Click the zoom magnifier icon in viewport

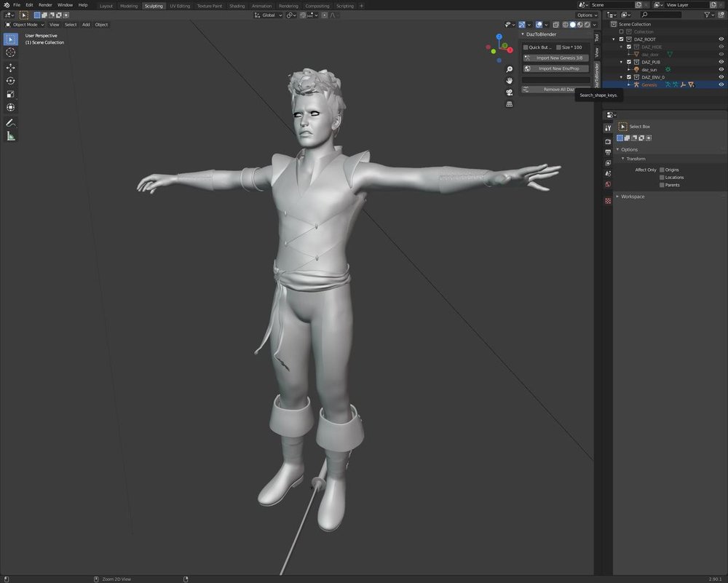click(x=509, y=69)
